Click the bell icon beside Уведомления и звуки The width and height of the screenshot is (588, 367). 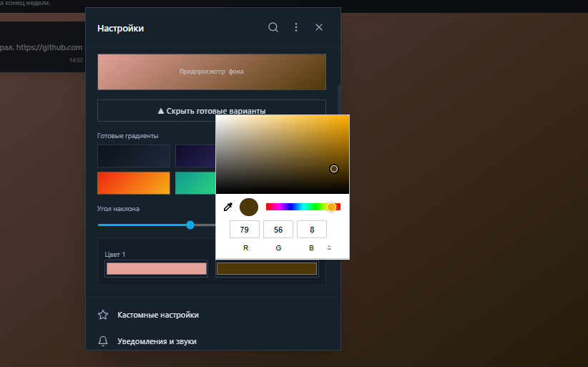pos(103,341)
